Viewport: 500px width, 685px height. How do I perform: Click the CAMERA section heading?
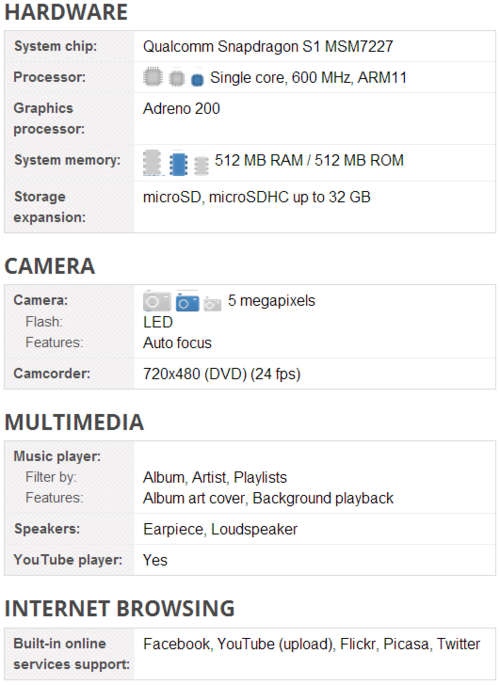tap(50, 266)
